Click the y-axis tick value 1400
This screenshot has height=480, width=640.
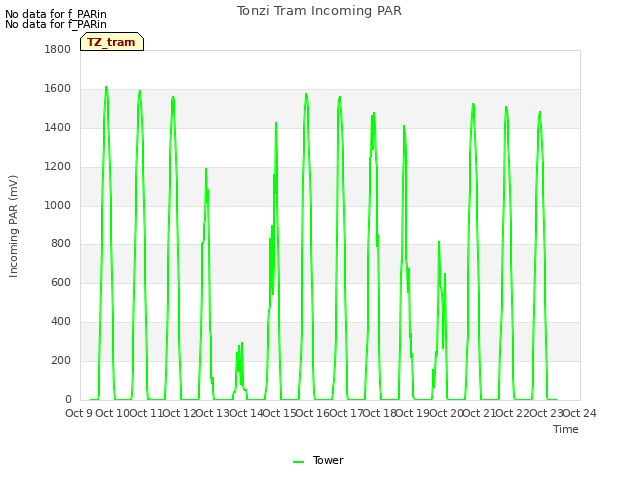click(x=58, y=127)
